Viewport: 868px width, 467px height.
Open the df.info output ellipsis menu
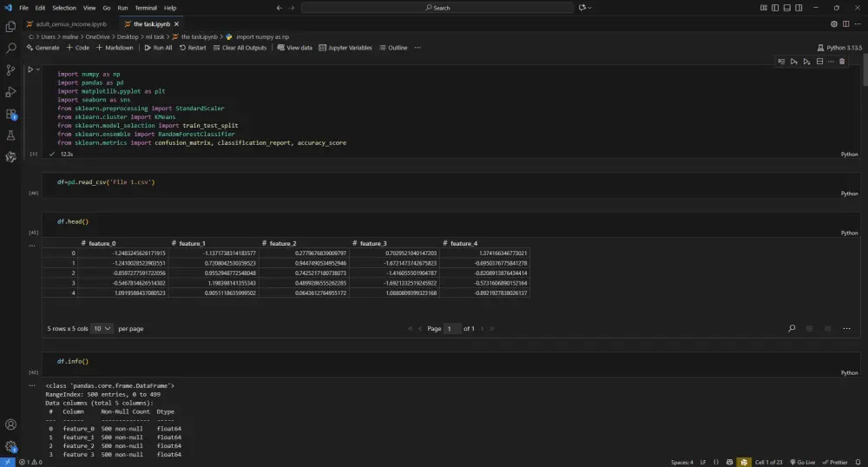32,385
